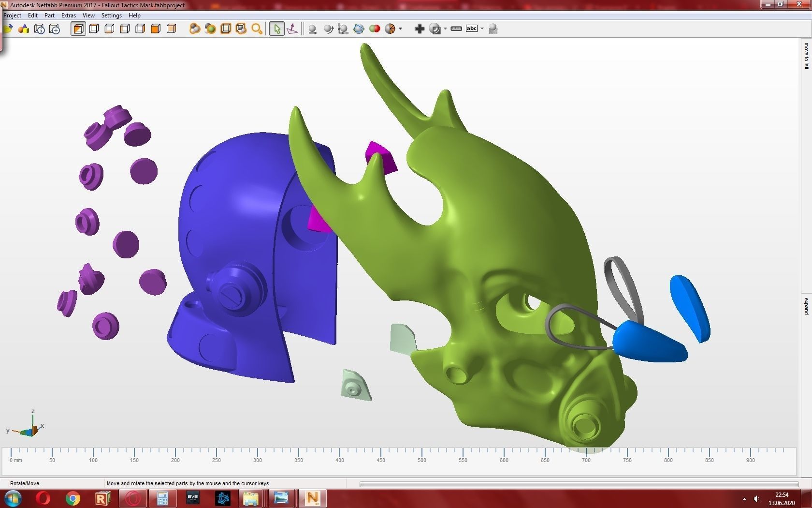Click zoom to all parts spheres icon
This screenshot has height=508, width=812.
[x=195, y=29]
